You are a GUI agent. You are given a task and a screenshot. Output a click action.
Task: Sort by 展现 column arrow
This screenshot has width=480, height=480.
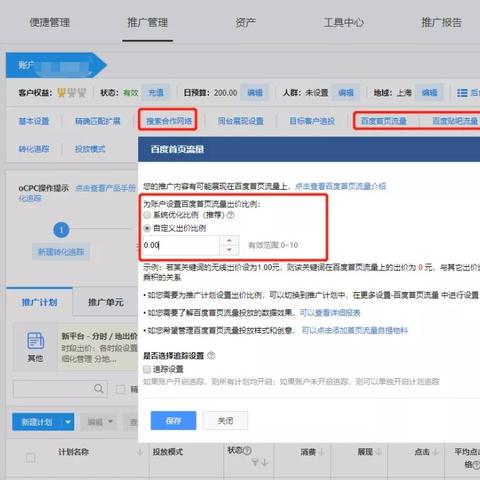point(379,452)
